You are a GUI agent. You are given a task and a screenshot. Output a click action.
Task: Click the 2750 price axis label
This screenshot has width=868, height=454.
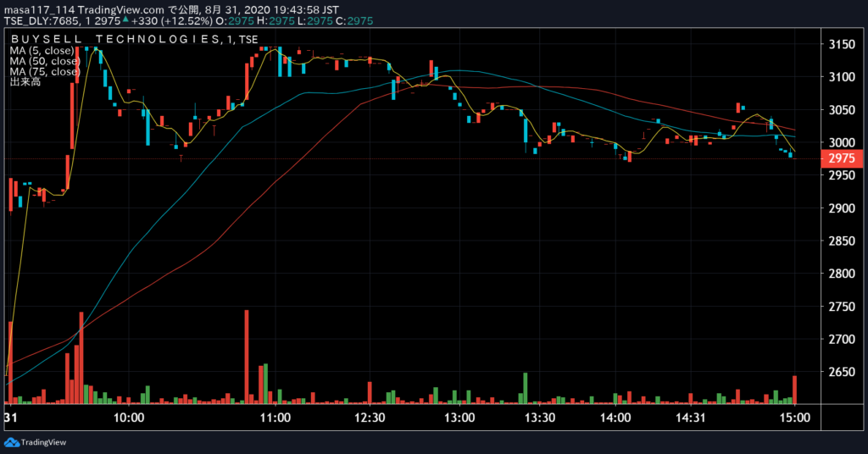(842, 307)
